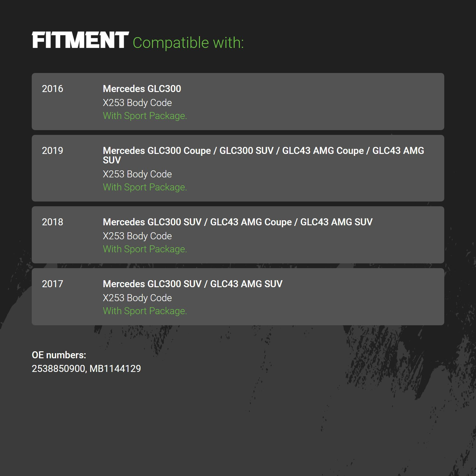Click the 2016 year label
The image size is (476, 476).
pyautogui.click(x=53, y=89)
